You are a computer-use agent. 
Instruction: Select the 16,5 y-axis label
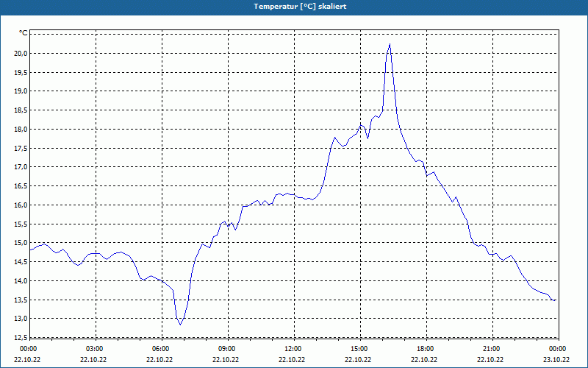point(21,186)
